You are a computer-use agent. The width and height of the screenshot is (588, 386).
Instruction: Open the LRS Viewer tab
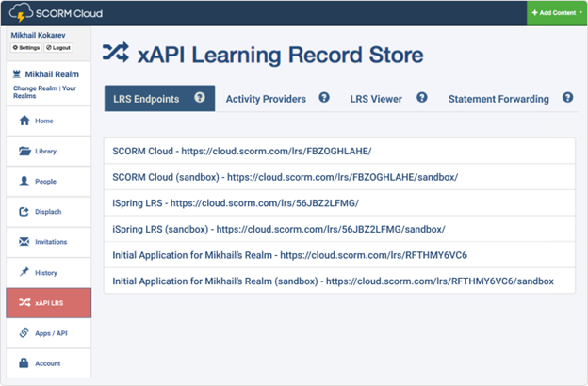375,98
